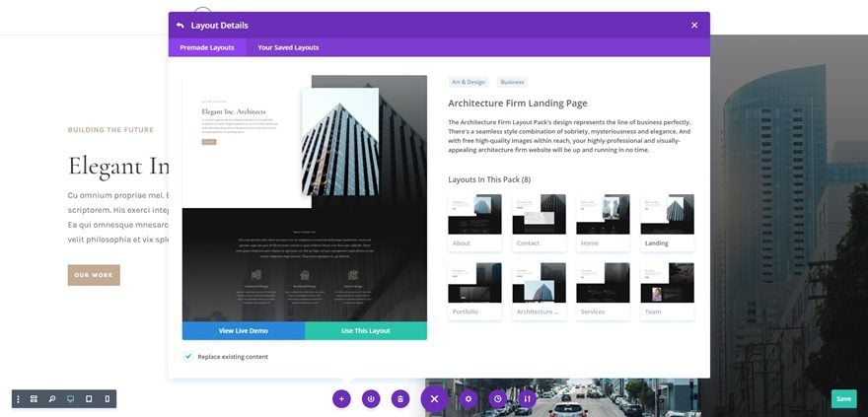Click the View Live Demo button
This screenshot has width=868, height=417.
pyautogui.click(x=243, y=330)
